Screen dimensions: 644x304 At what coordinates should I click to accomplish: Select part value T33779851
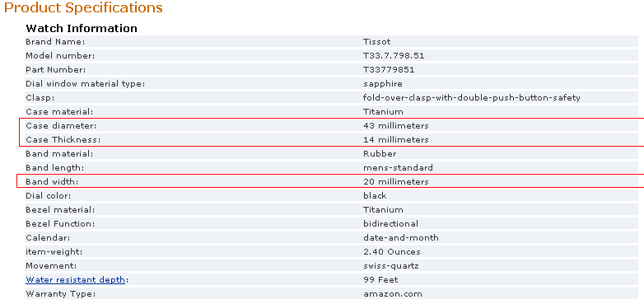pyautogui.click(x=389, y=69)
